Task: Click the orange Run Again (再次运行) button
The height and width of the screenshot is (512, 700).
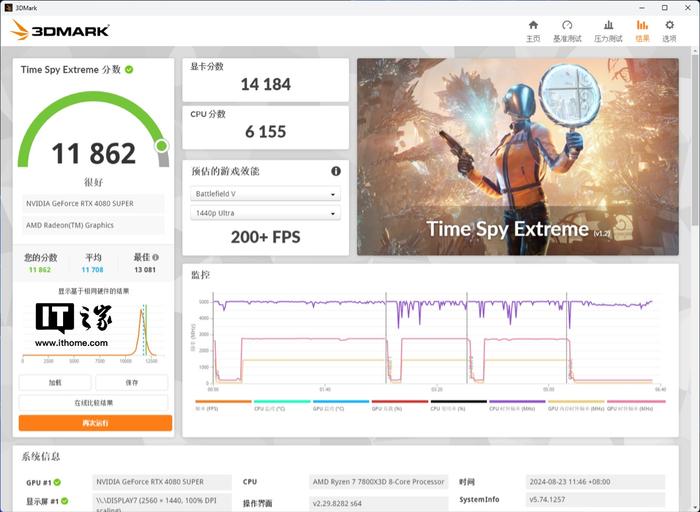Action: [x=95, y=423]
